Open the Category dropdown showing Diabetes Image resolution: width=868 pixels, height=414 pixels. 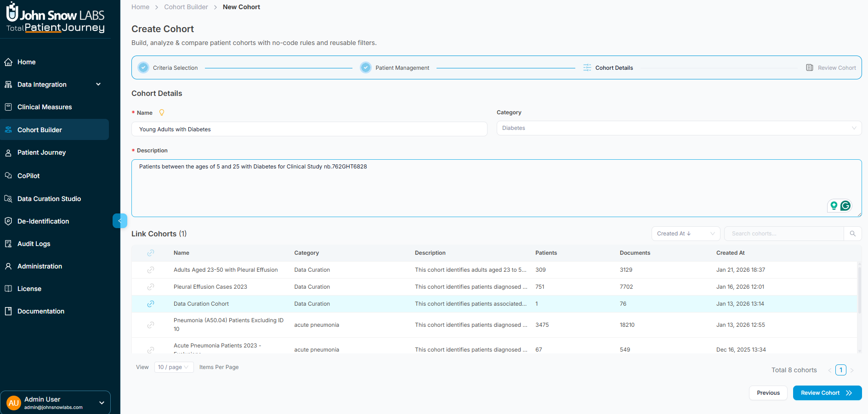679,128
